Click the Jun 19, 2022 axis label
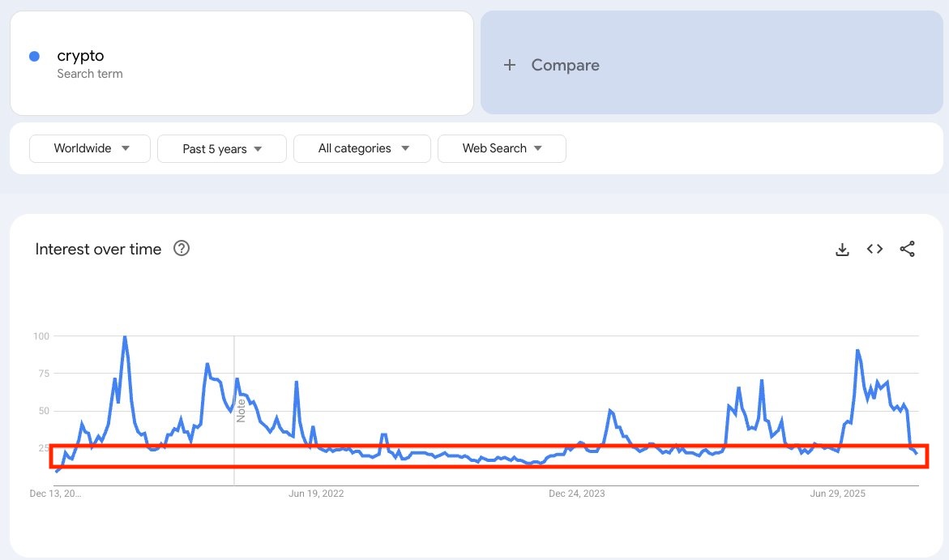The image size is (949, 560). click(x=316, y=494)
